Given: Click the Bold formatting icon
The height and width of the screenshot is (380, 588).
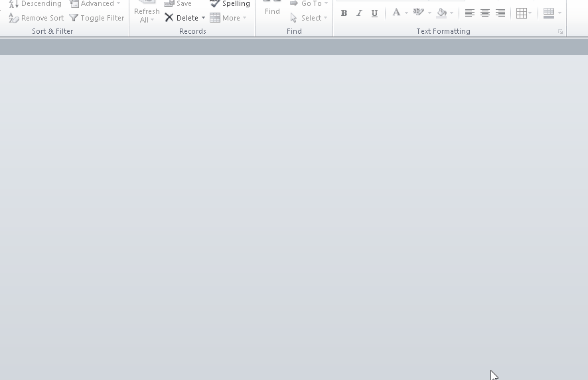Looking at the screenshot, I should [x=344, y=13].
